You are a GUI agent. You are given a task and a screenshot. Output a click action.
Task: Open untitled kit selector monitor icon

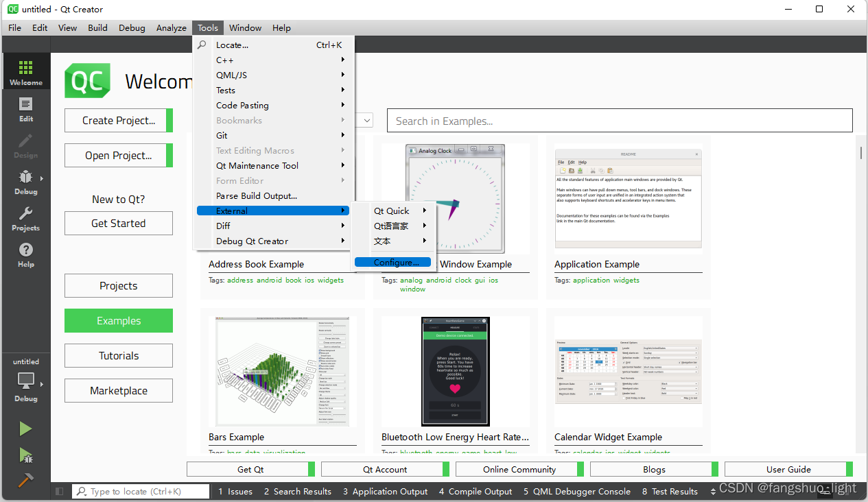[26, 381]
